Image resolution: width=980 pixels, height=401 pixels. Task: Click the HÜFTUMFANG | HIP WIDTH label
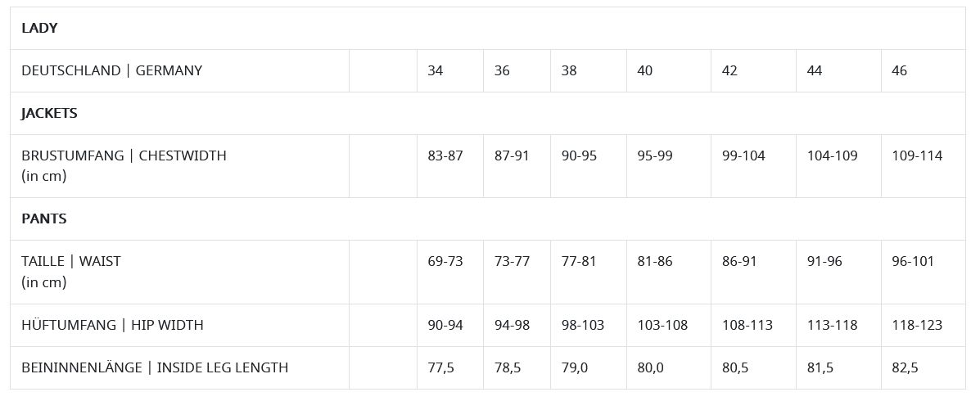coord(112,325)
